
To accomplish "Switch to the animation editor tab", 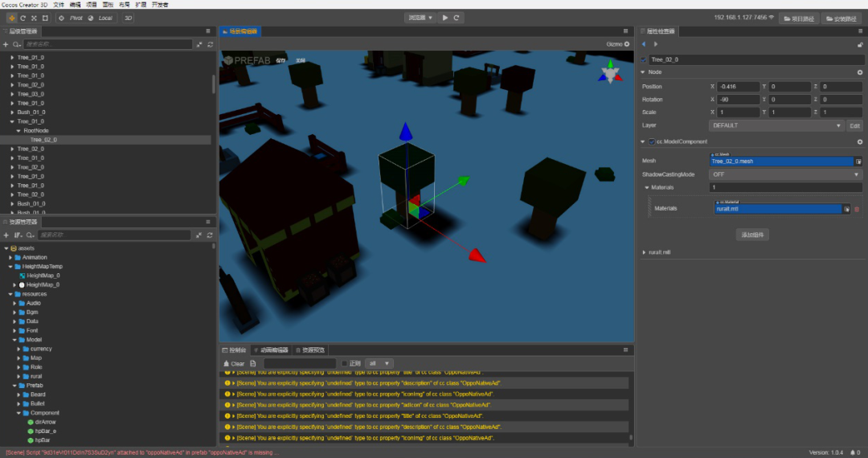I will (272, 350).
